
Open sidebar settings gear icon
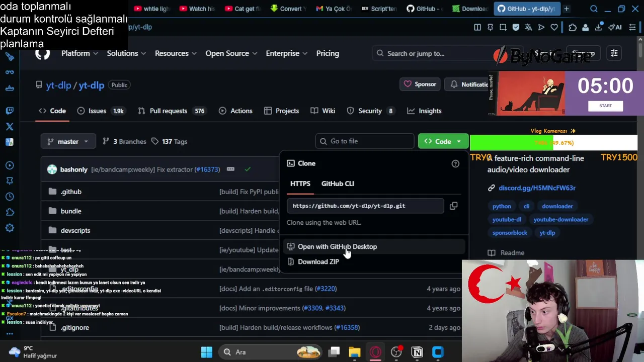pos(10,228)
